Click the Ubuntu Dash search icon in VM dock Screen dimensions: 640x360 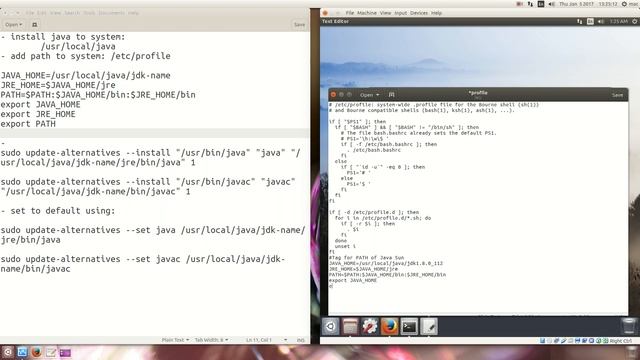click(x=330, y=327)
